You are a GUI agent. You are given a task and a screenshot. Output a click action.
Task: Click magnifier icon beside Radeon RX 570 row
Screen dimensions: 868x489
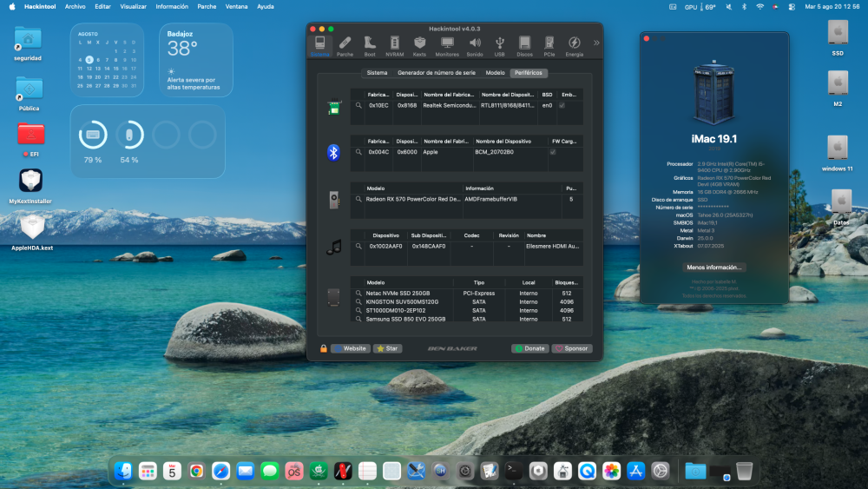click(358, 199)
